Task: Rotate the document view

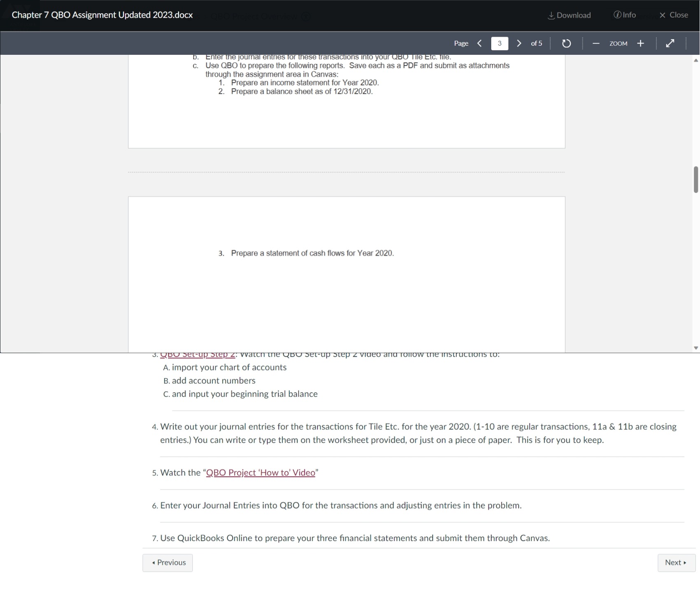Action: click(566, 43)
